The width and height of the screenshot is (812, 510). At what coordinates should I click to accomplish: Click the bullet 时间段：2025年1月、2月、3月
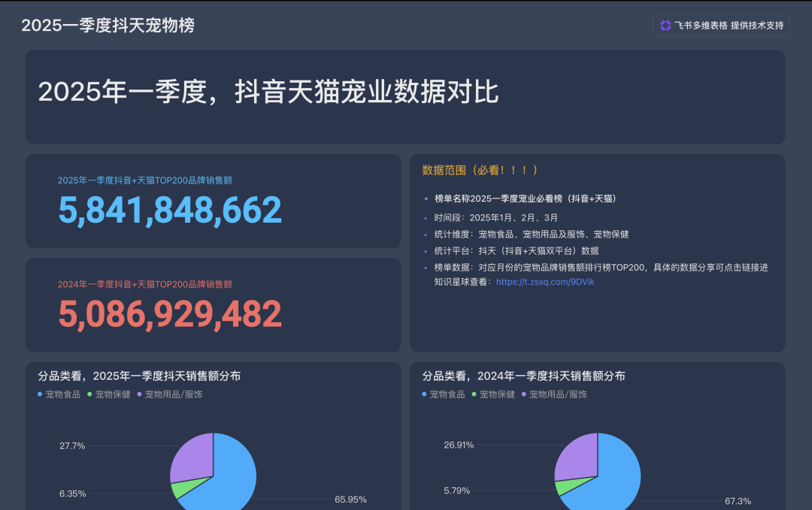coord(495,217)
